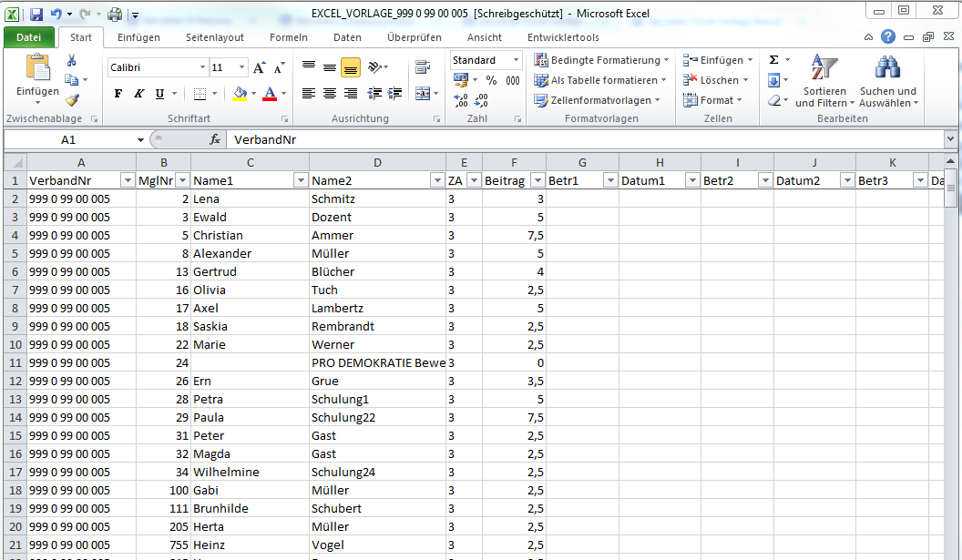Image resolution: width=962 pixels, height=560 pixels.
Task: Select the Format Painter brush icon
Action: tap(71, 100)
